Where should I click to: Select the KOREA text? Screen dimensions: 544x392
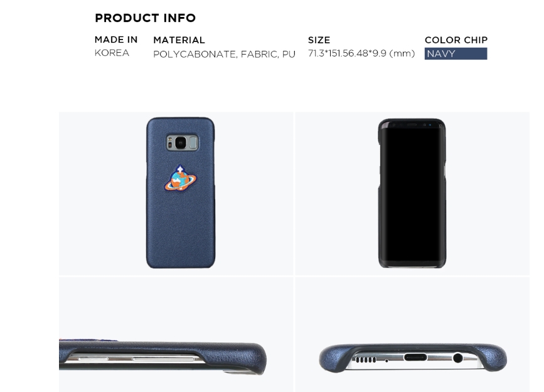tap(112, 53)
